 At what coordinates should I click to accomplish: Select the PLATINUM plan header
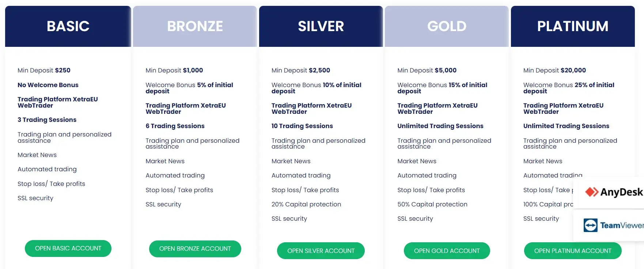click(573, 26)
